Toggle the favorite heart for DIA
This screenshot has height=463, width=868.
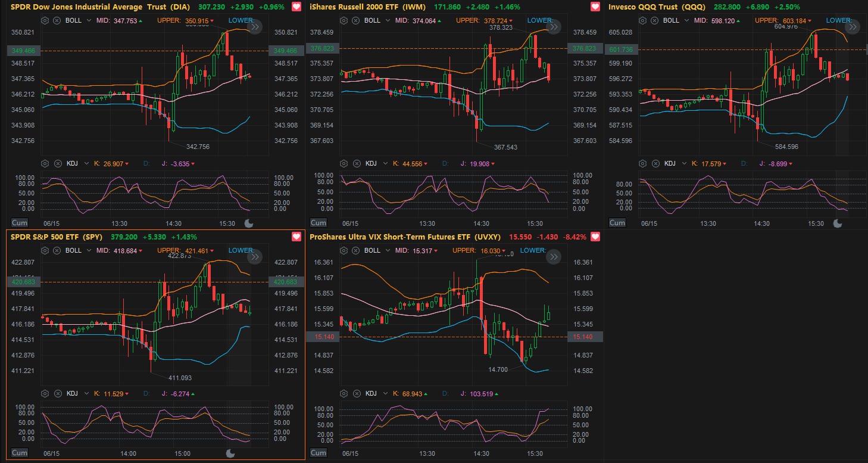coord(296,7)
